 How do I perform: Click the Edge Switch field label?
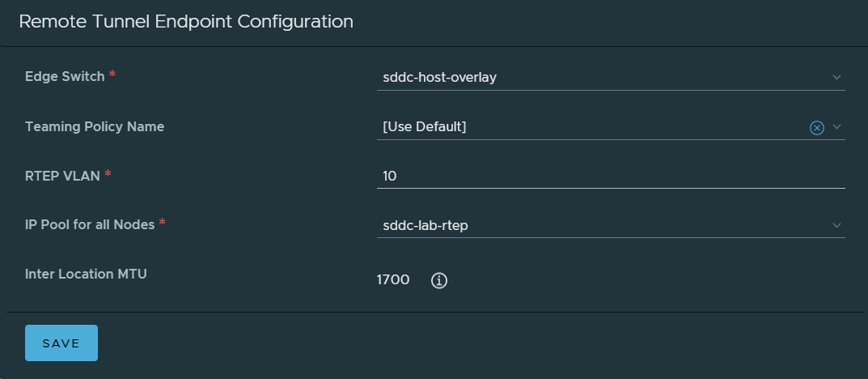[x=65, y=76]
